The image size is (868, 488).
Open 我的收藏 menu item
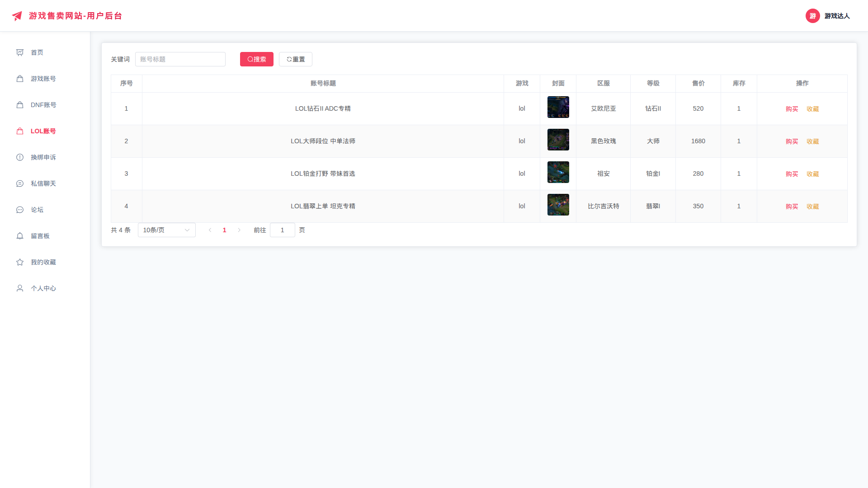click(45, 262)
